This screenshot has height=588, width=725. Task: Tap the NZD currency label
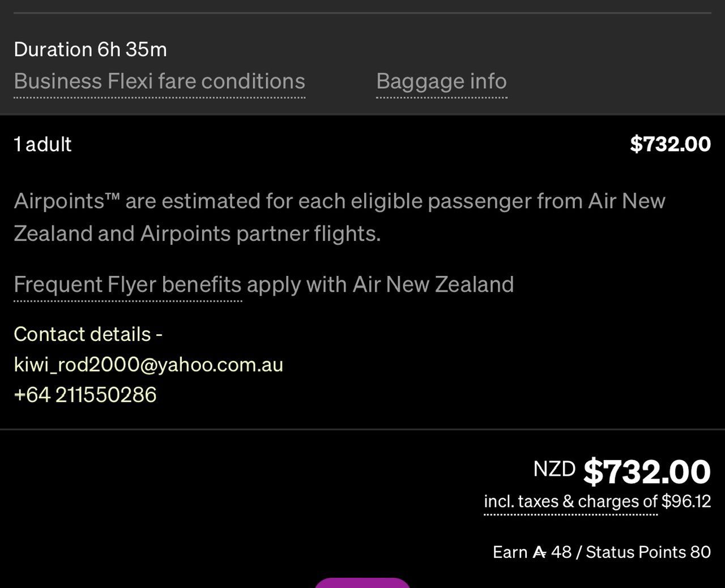[x=555, y=468]
